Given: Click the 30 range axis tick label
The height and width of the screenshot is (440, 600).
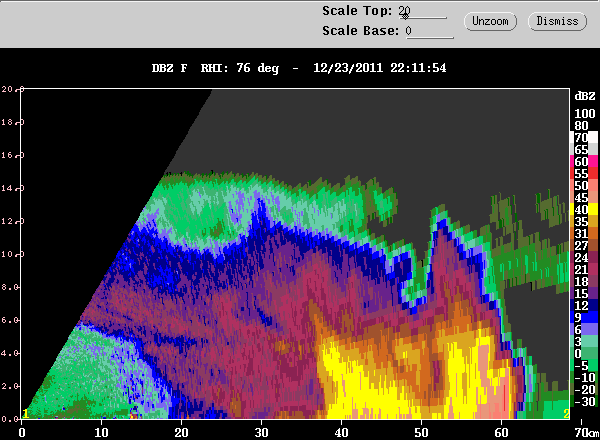Looking at the screenshot, I should pos(261,433).
